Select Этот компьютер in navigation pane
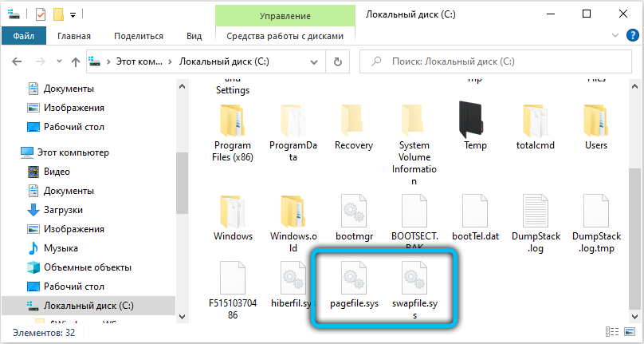 click(73, 152)
